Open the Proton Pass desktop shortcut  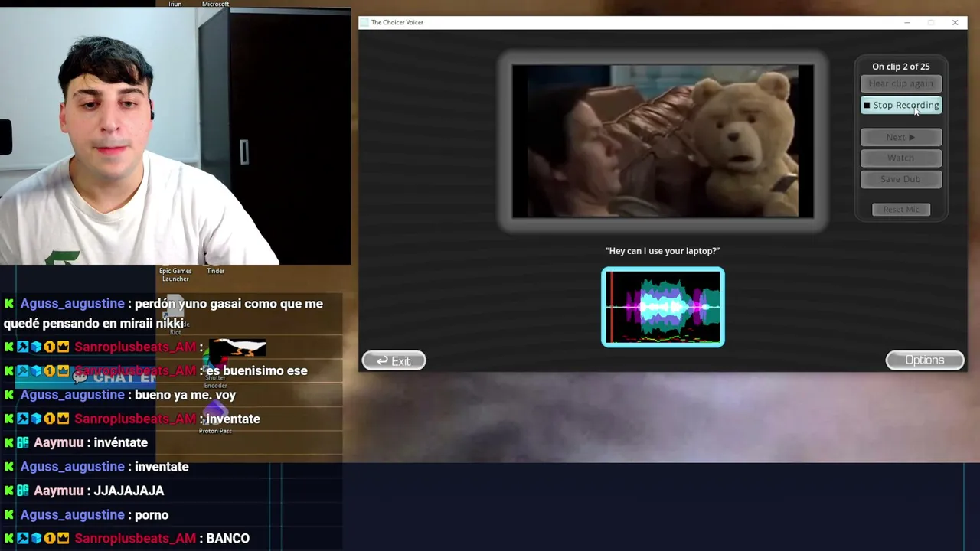pyautogui.click(x=215, y=417)
